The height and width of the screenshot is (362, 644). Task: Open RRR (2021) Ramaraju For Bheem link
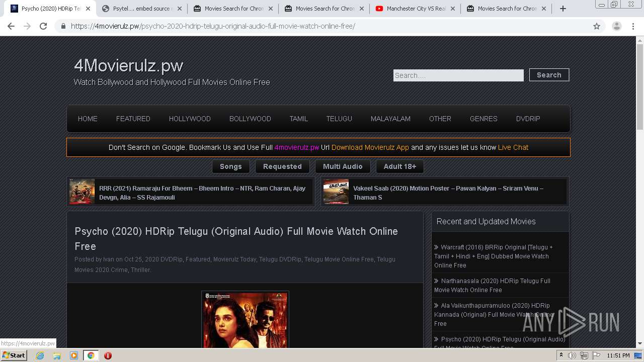click(202, 193)
